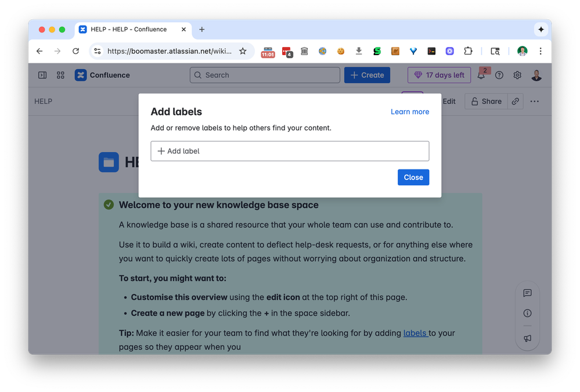Open help using the question mark icon
Image resolution: width=580 pixels, height=392 pixels.
pyautogui.click(x=499, y=75)
